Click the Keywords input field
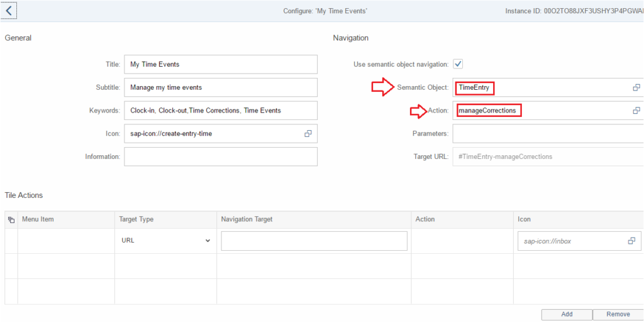The height and width of the screenshot is (323, 644). pos(221,111)
